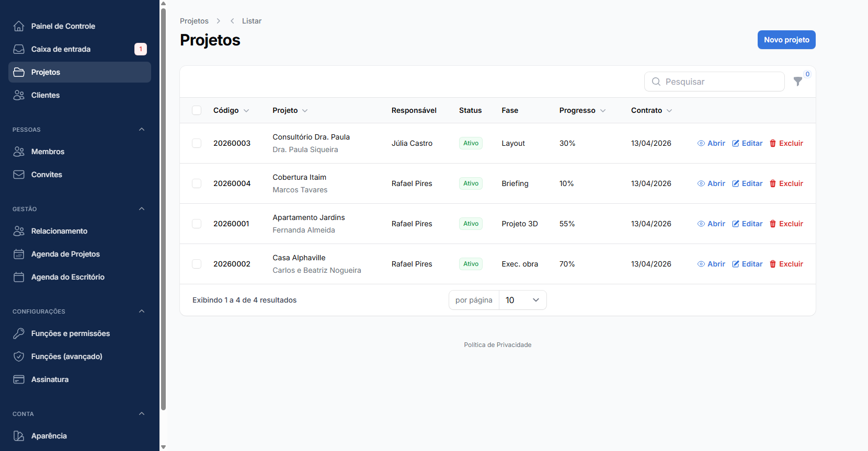Open Agenda de Projetos menu item
This screenshot has height=451, width=868.
point(79,254)
